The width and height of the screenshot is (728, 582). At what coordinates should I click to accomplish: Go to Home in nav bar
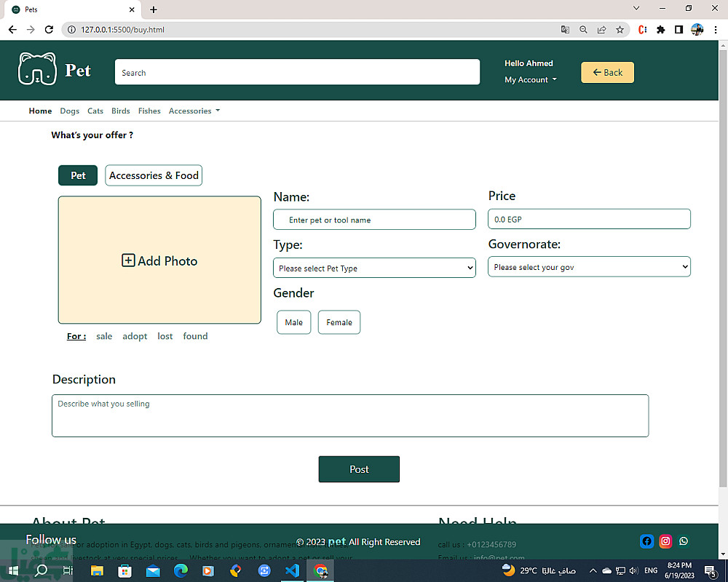click(40, 111)
